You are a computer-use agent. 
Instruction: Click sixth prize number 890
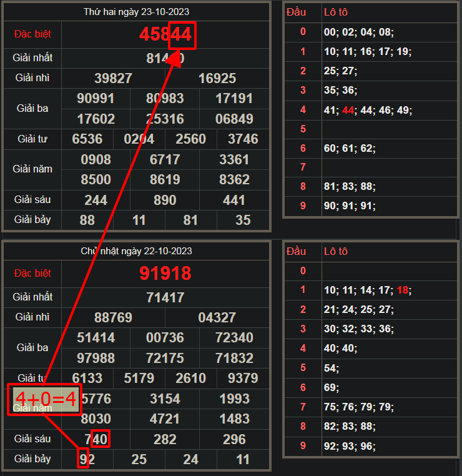click(165, 200)
